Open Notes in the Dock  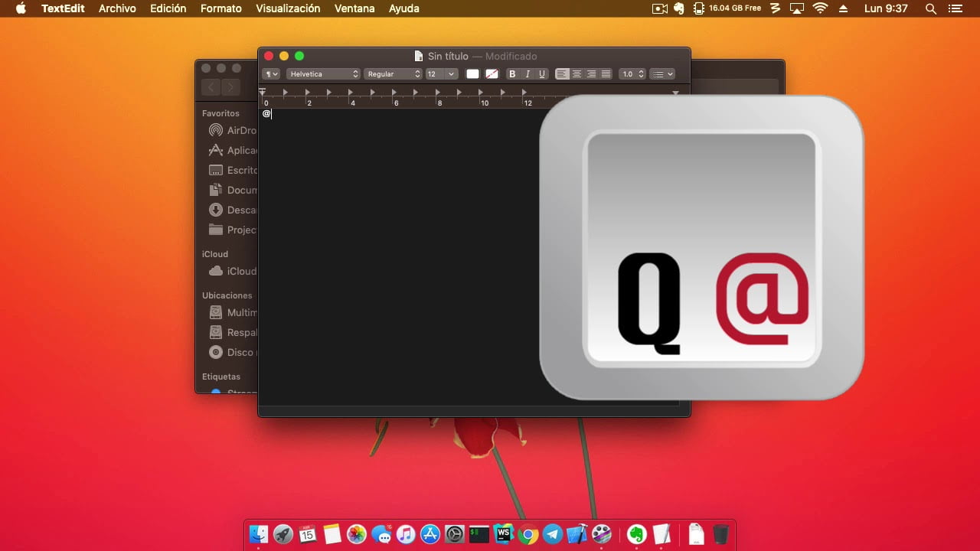click(x=332, y=533)
